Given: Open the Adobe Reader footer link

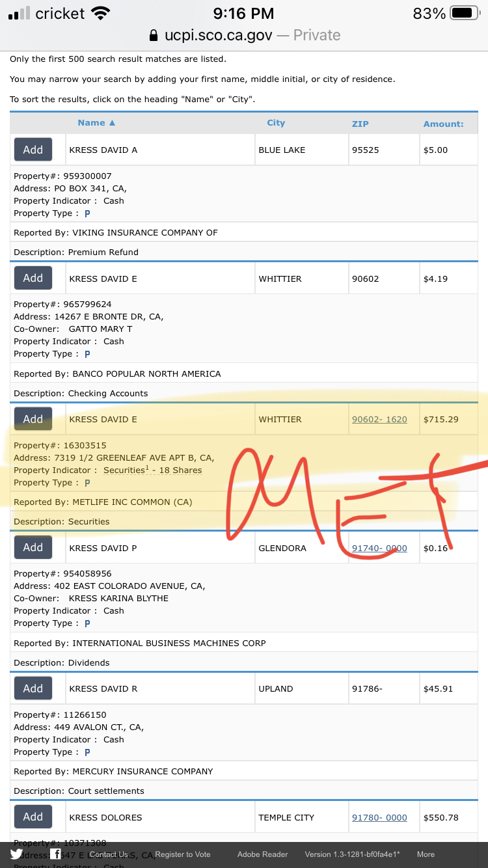Looking at the screenshot, I should click(x=262, y=854).
